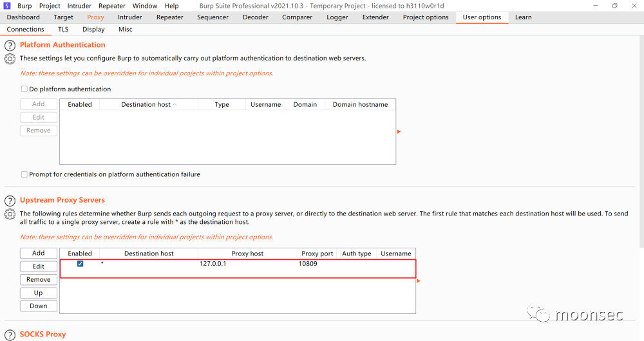
Task: Move upstream proxy rule Up
Action: point(39,293)
